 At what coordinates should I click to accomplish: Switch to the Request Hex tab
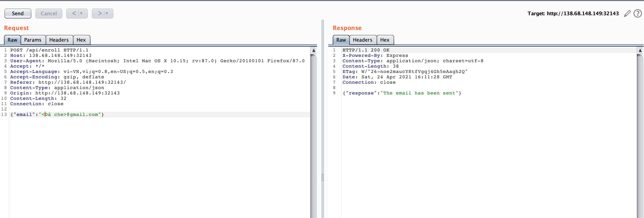point(81,40)
